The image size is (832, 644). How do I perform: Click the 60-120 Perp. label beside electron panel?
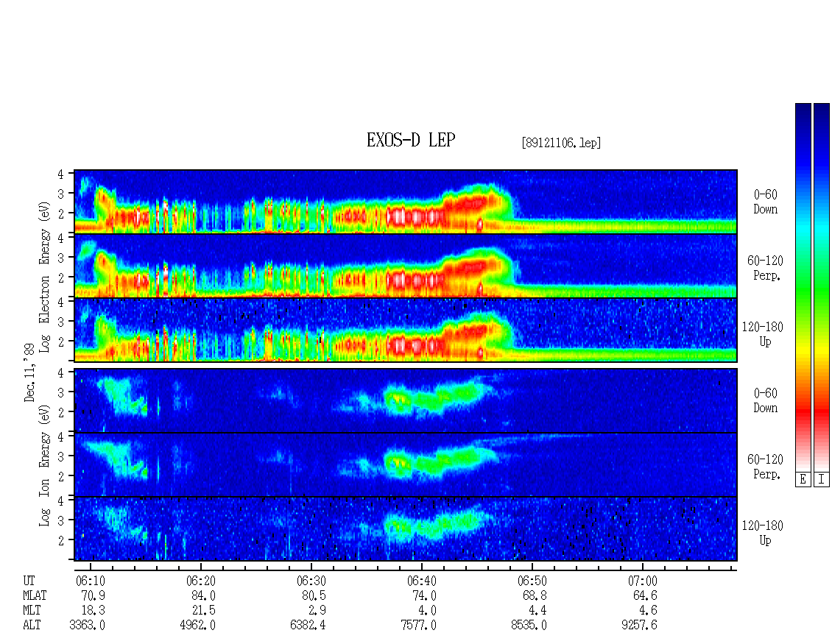[765, 268]
